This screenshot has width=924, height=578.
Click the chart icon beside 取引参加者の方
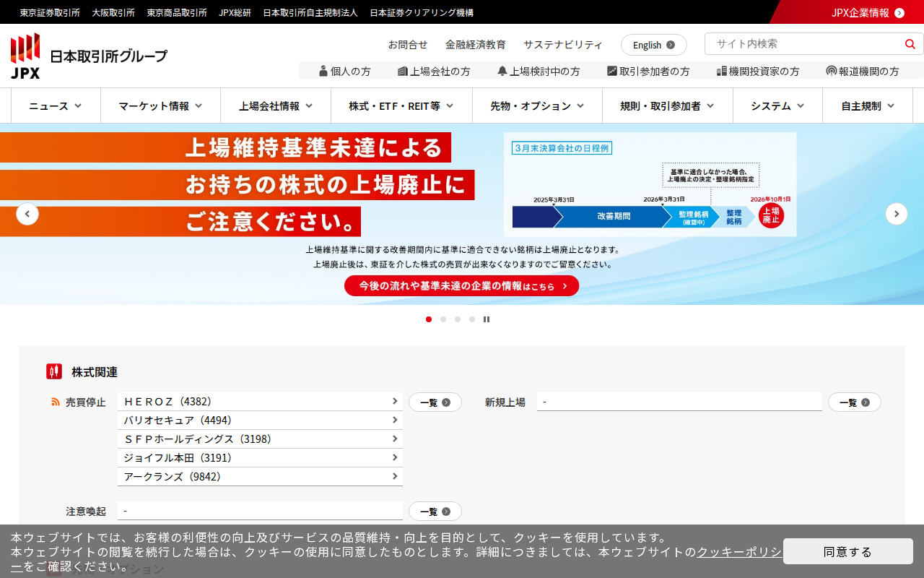pos(612,71)
